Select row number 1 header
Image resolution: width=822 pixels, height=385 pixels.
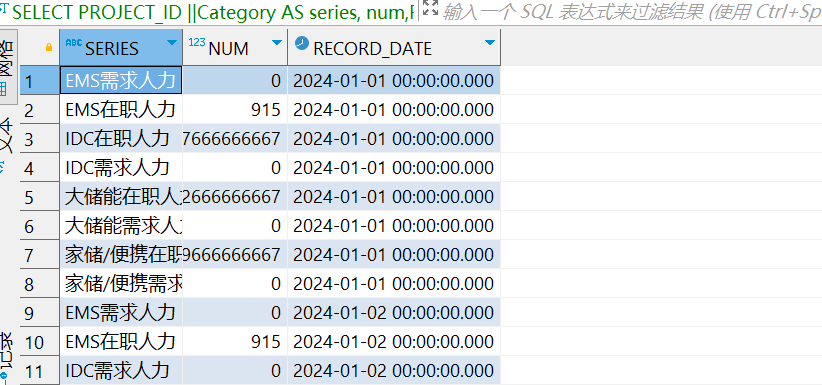40,80
